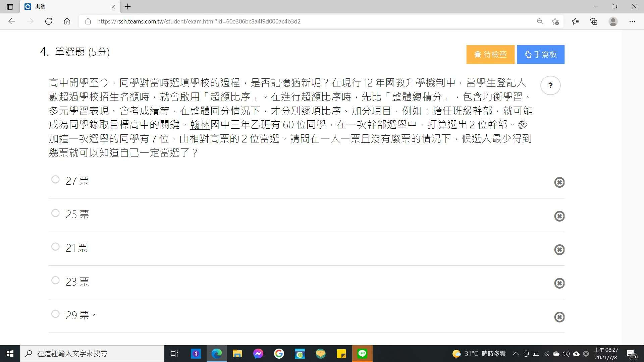The width and height of the screenshot is (644, 362).
Task: Switch to the 測驗 tab
Action: tap(70, 7)
